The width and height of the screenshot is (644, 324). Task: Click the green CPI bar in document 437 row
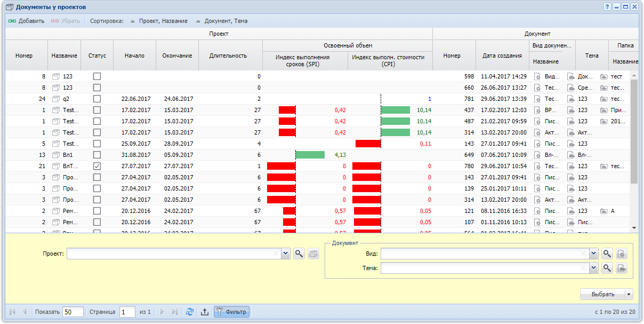click(x=396, y=110)
